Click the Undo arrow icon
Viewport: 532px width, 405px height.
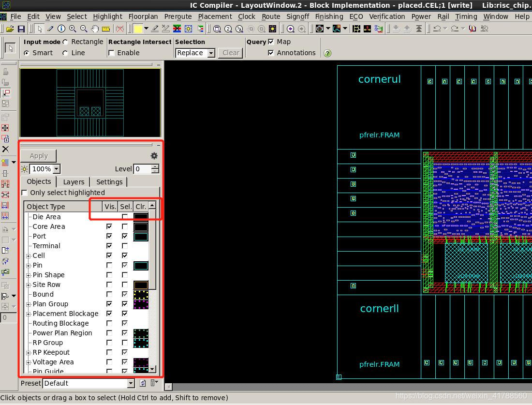[437, 29]
